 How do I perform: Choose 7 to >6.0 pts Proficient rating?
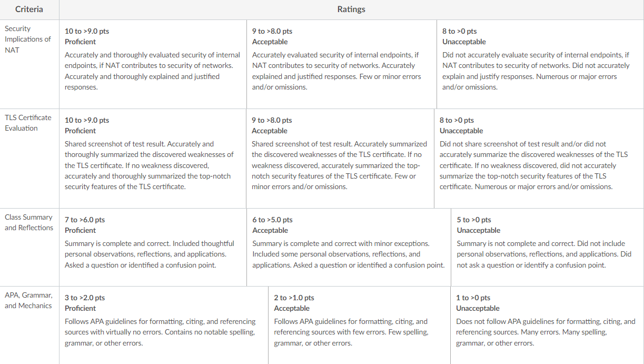click(x=153, y=248)
